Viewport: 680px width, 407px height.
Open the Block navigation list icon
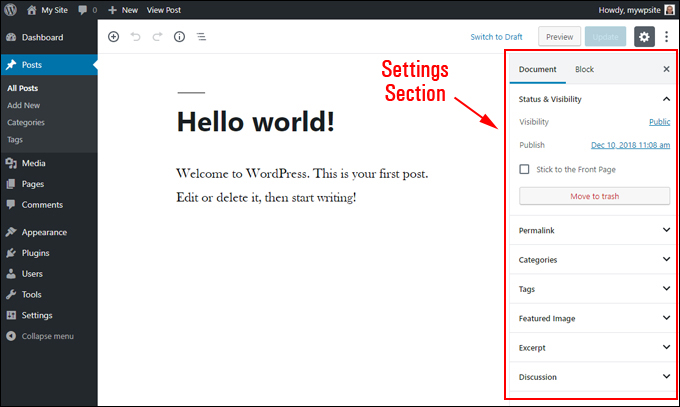coord(201,37)
